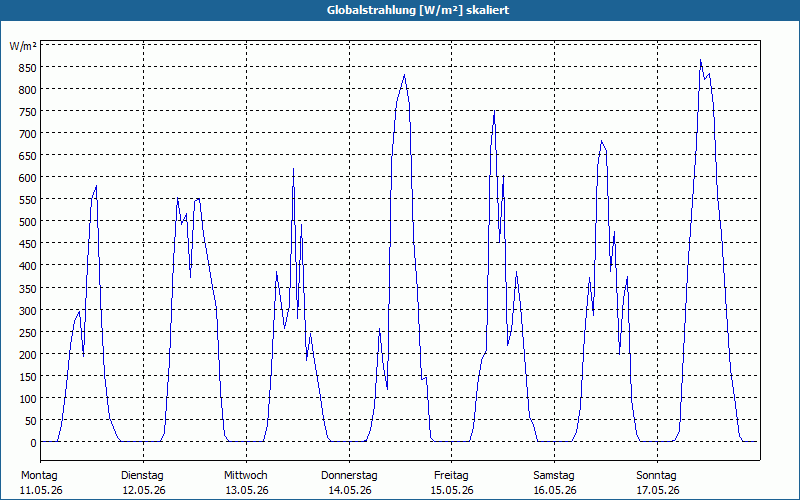Click the date 11.05.26 below the axis

click(x=41, y=490)
